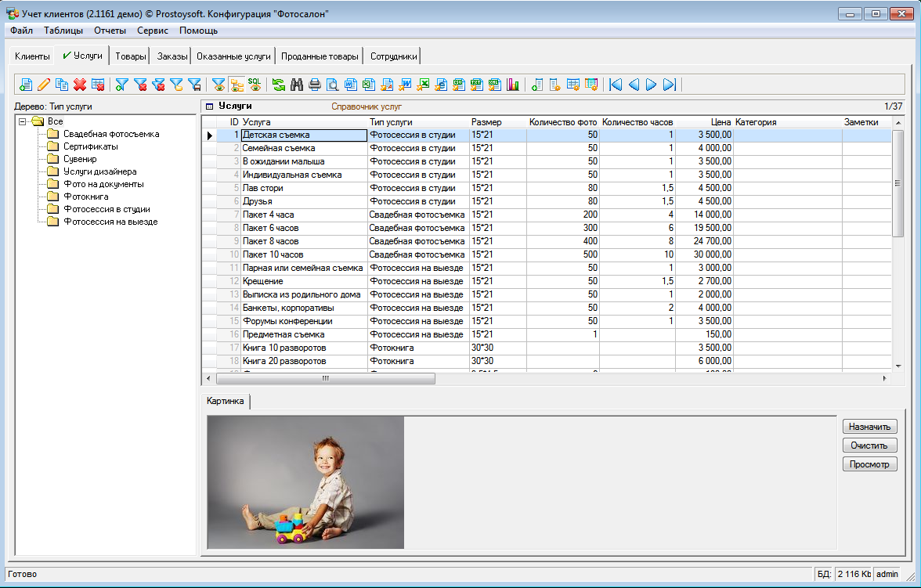Click the add field column icon
The image size is (921, 588).
tap(537, 85)
